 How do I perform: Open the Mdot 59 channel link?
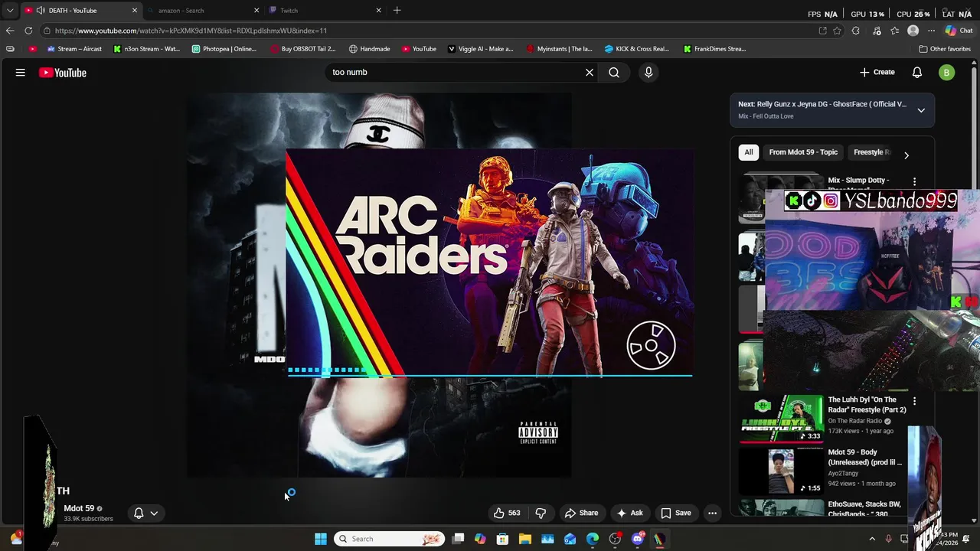[79, 508]
